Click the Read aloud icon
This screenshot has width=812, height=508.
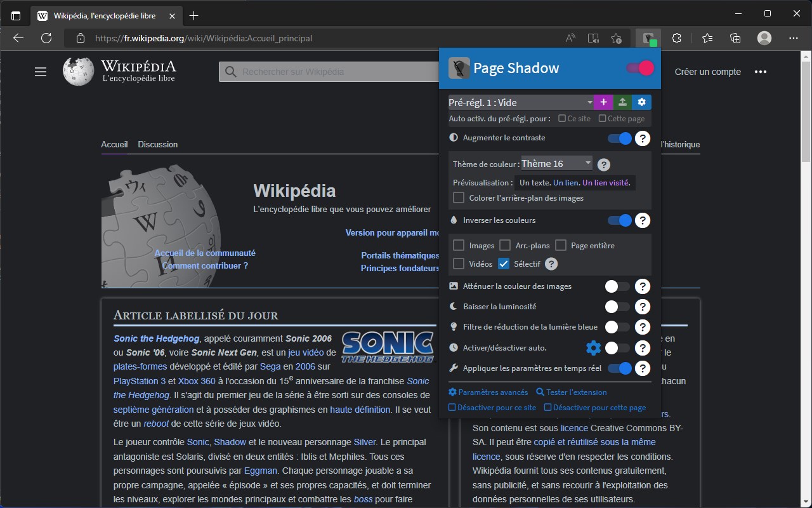point(570,38)
